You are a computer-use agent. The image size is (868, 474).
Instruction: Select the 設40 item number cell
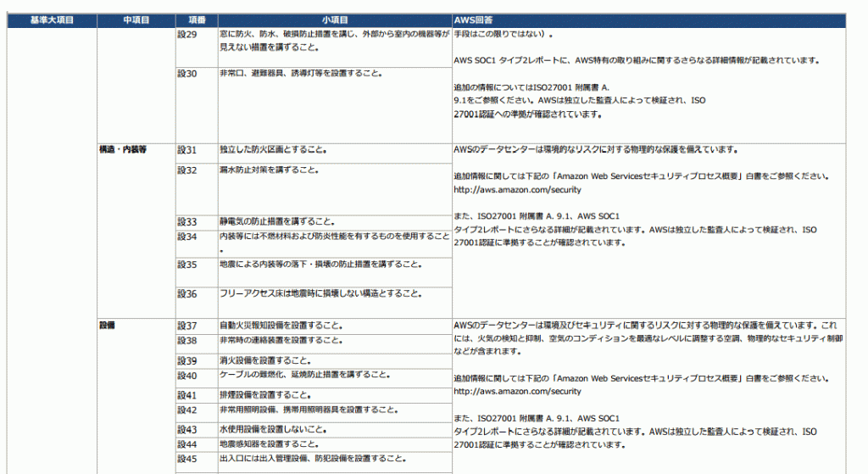197,377
